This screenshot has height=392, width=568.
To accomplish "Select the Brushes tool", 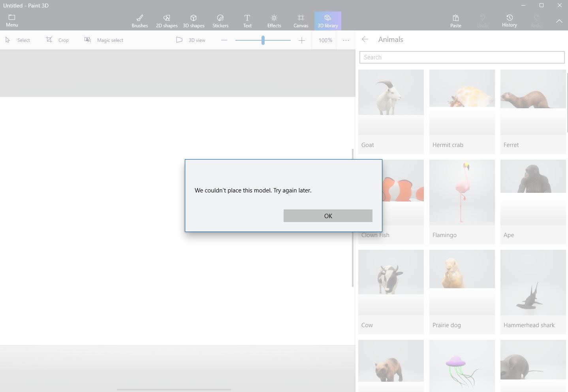I will (x=140, y=21).
